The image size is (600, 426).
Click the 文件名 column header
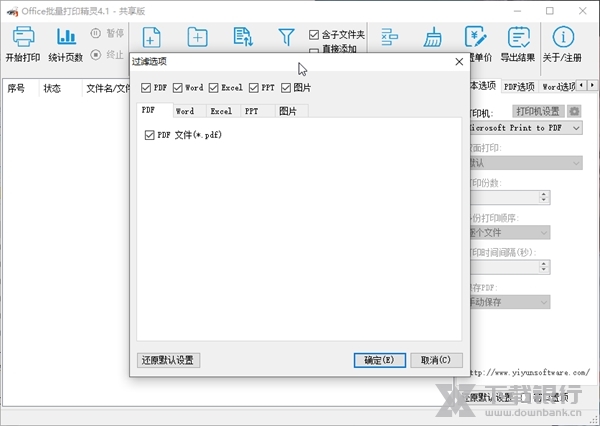[106, 89]
